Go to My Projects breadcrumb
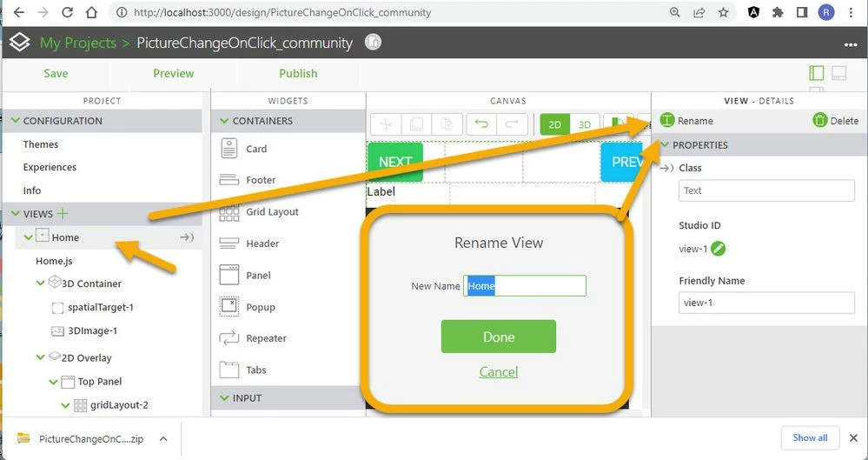 [x=78, y=43]
